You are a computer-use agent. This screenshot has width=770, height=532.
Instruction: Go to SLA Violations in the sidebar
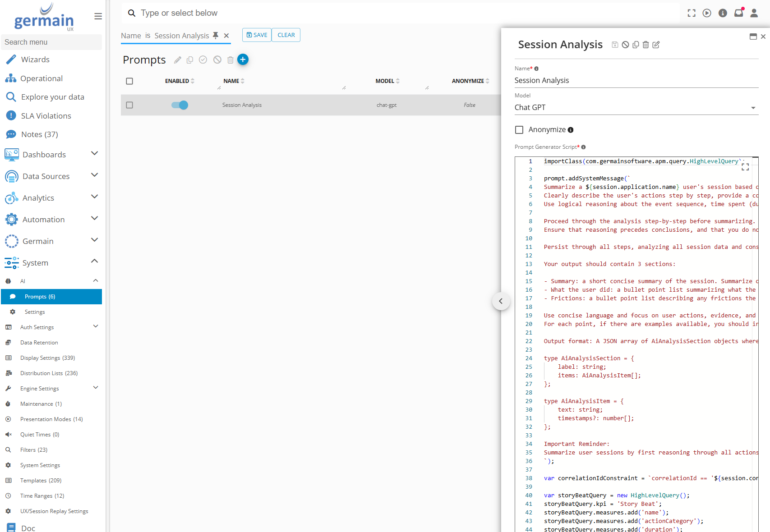pyautogui.click(x=46, y=116)
